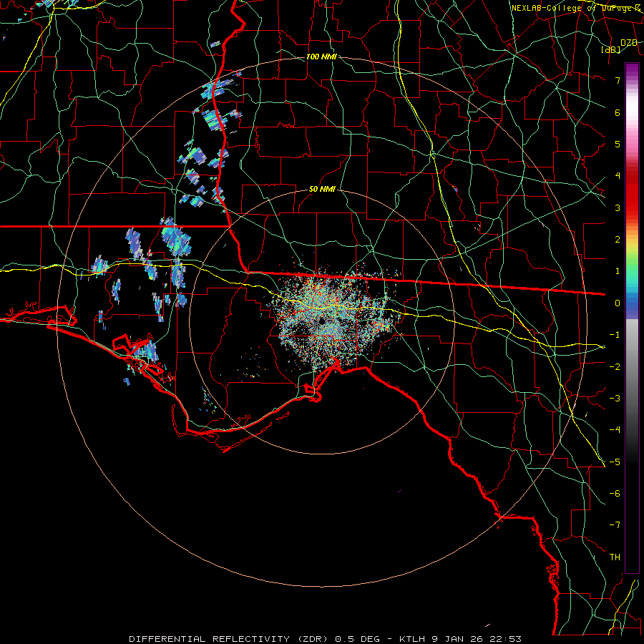Click the '100 NMI' range ring label
This screenshot has width=644, height=644.
pos(321,57)
